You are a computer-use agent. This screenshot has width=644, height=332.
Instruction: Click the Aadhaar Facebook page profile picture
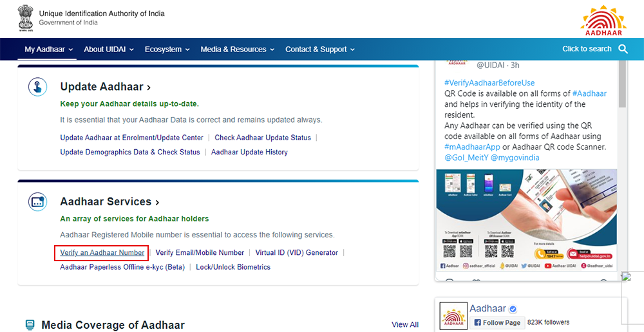[453, 315]
